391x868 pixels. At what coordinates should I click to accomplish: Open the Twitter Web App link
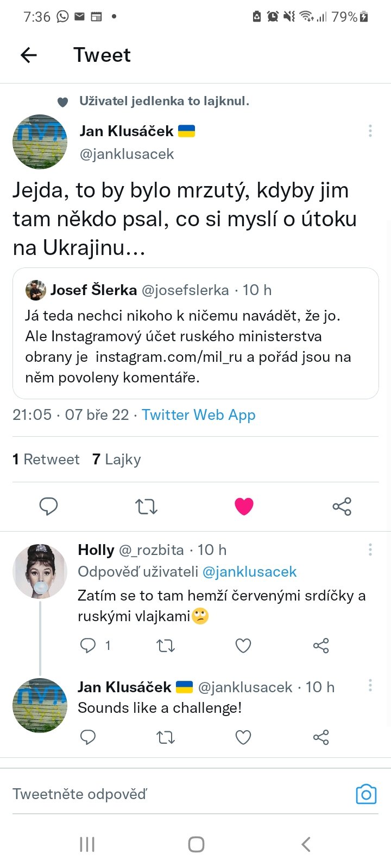click(x=198, y=415)
